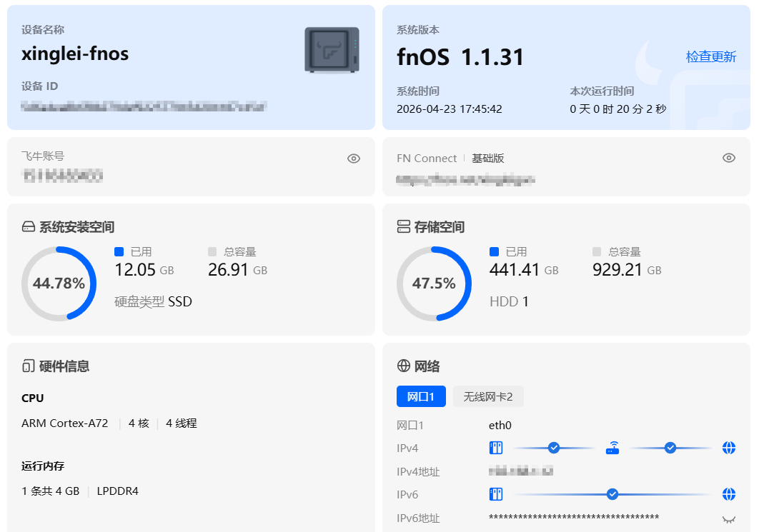
Task: Click the IPv4 NAS device icon
Action: 496,448
